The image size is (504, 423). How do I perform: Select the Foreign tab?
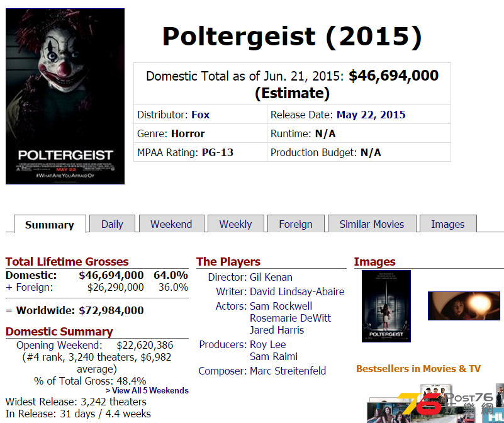(296, 224)
